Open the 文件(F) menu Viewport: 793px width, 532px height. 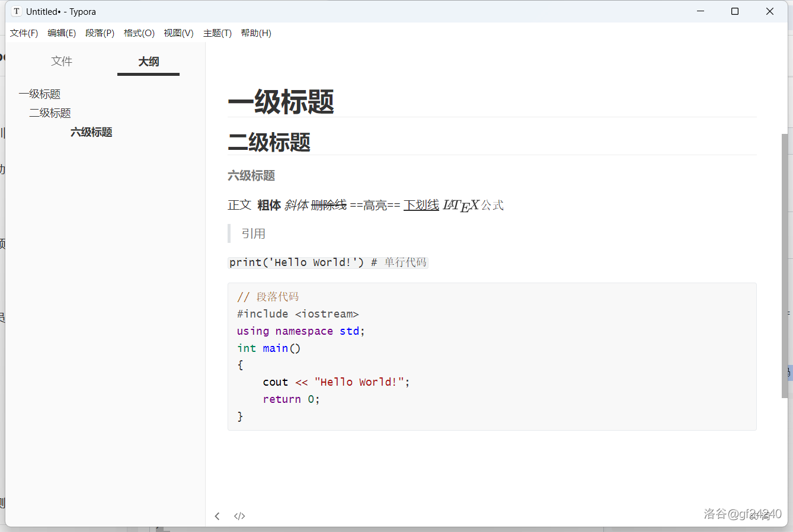click(x=24, y=33)
